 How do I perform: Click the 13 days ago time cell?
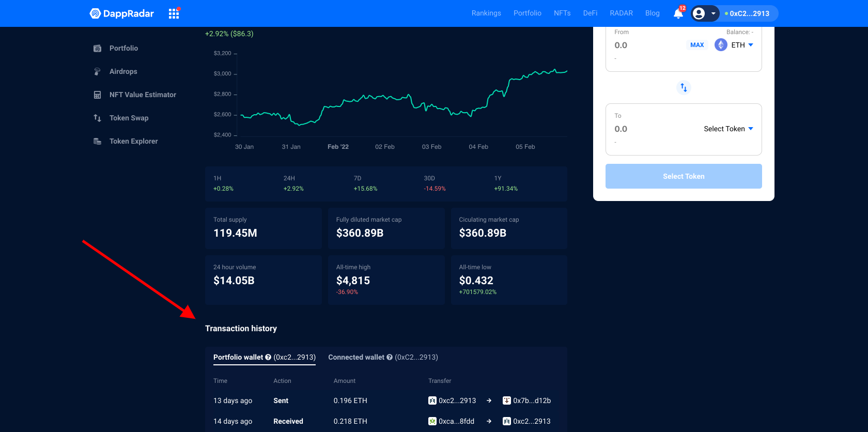coord(233,400)
